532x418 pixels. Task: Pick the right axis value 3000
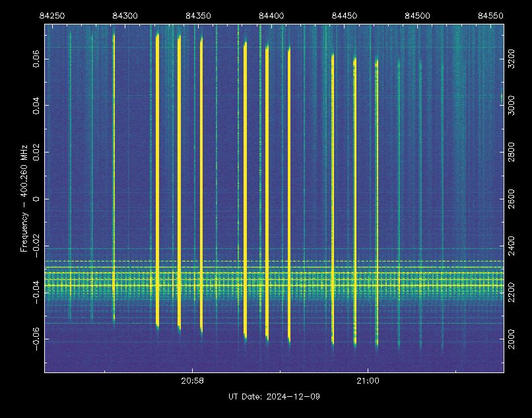pyautogui.click(x=512, y=105)
